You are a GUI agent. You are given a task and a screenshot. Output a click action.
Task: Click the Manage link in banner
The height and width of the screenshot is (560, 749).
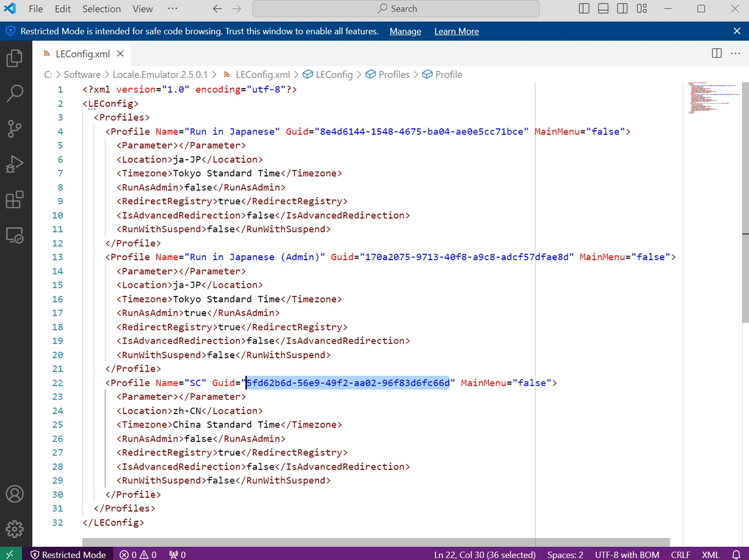point(405,31)
